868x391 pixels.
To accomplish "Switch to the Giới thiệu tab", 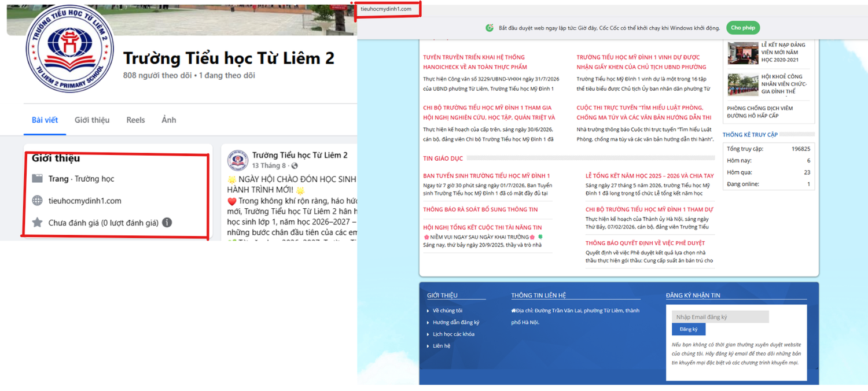I will 92,120.
